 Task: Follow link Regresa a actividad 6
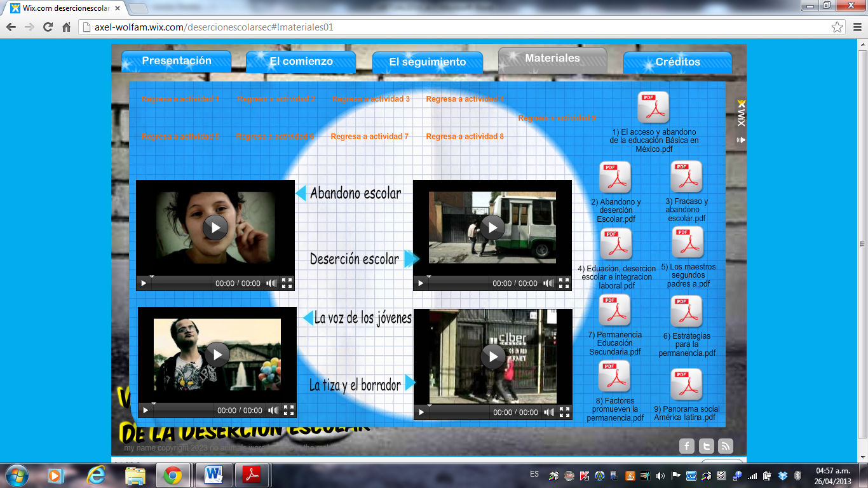click(x=275, y=137)
